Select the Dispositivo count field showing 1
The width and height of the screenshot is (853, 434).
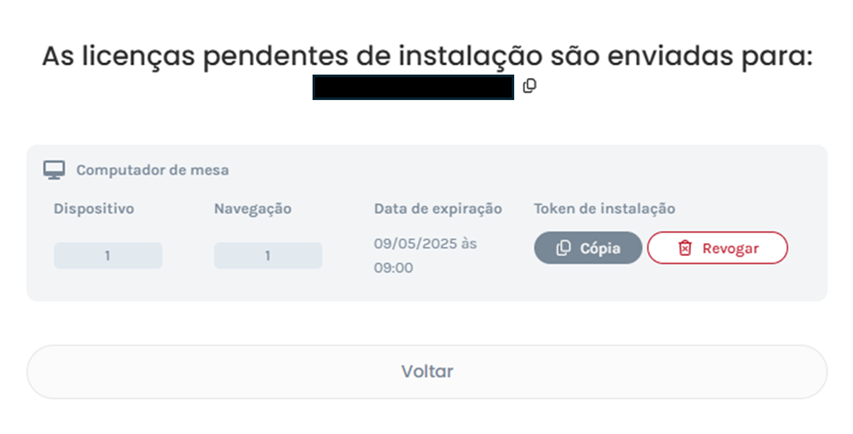(108, 256)
